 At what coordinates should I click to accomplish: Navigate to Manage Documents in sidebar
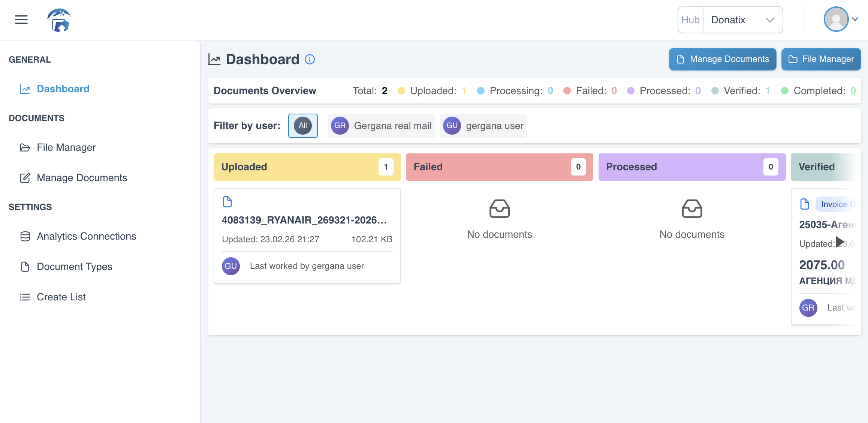(82, 178)
